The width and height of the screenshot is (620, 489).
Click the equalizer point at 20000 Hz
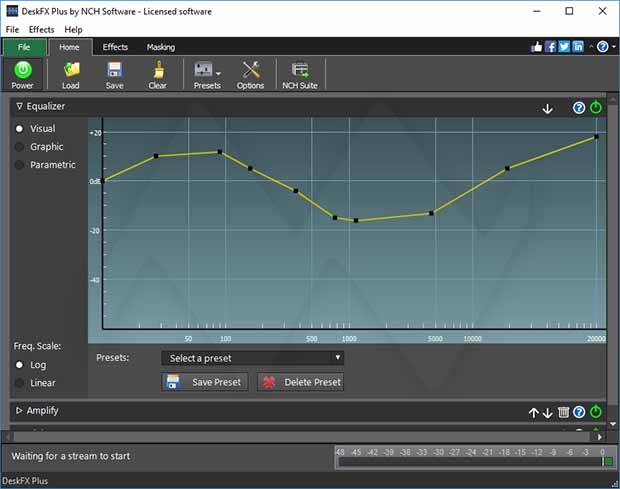pyautogui.click(x=596, y=137)
